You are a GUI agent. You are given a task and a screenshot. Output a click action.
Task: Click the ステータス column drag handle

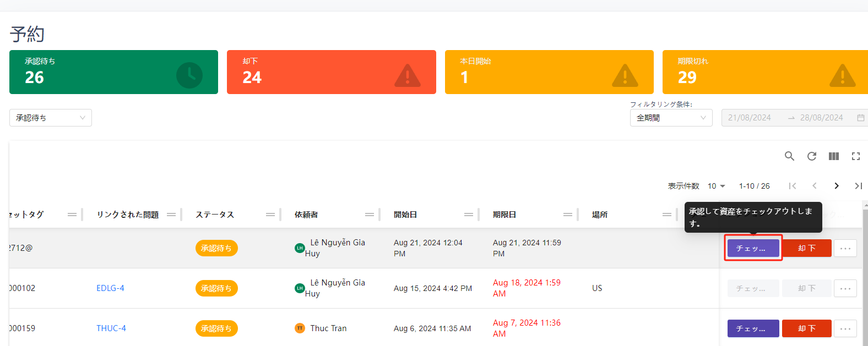click(x=270, y=215)
